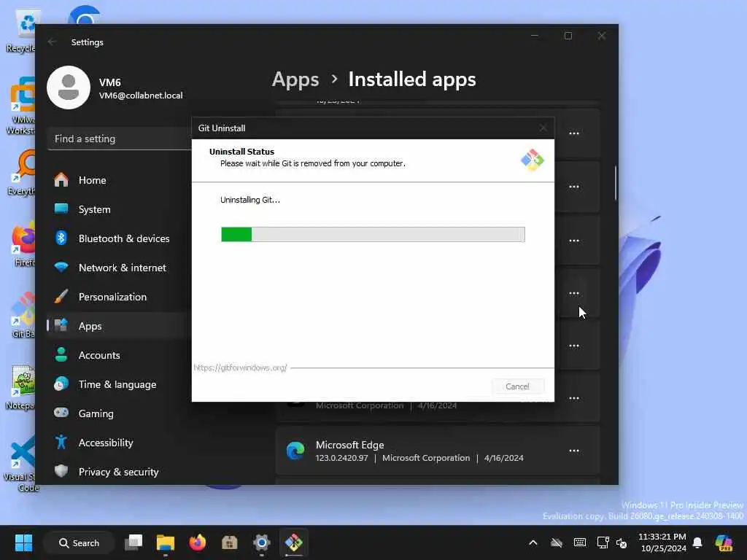Click the Microsoft Edge app name

coord(349,445)
